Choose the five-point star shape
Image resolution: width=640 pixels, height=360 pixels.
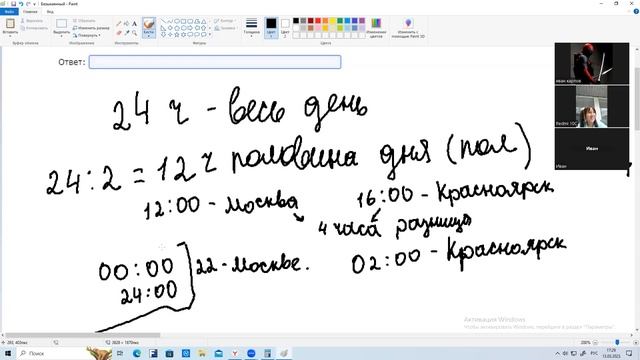(177, 35)
